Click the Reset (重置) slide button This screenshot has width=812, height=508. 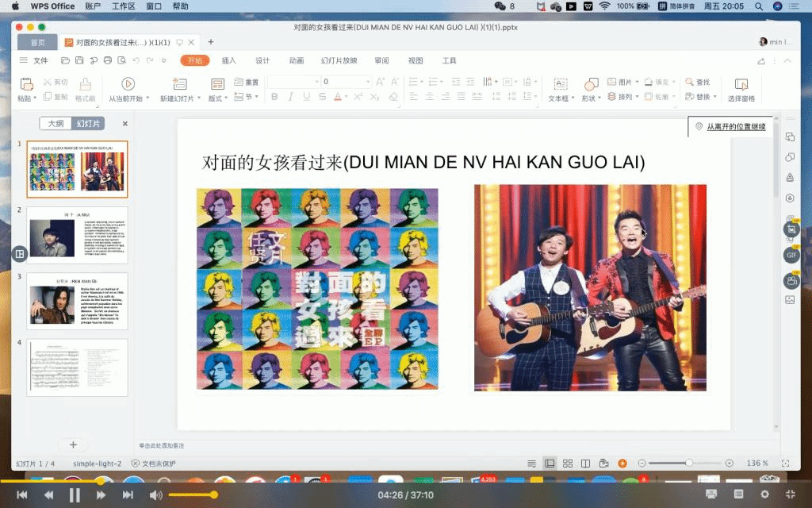point(246,82)
